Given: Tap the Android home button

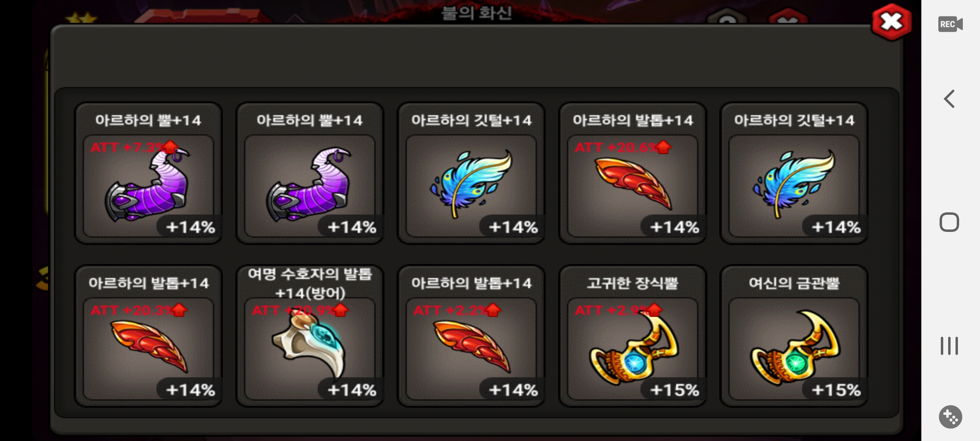Looking at the screenshot, I should click(x=949, y=223).
